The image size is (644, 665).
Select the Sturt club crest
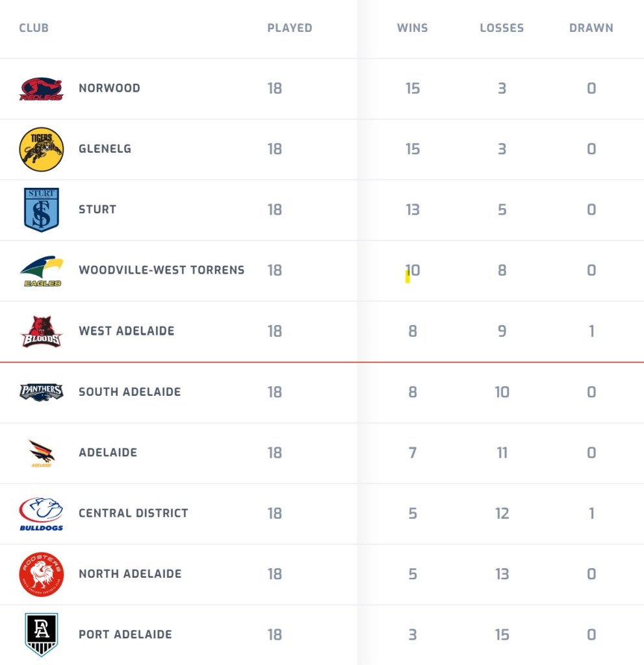click(x=42, y=210)
